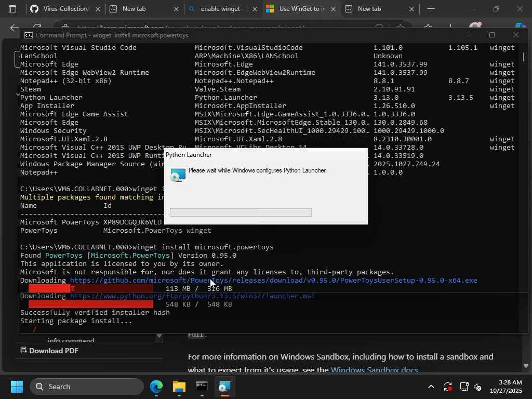Screen dimensions: 532x399
Task: Click the Microsoft PowerToys XP89DCGQ3K6VLD row
Action: click(91, 222)
